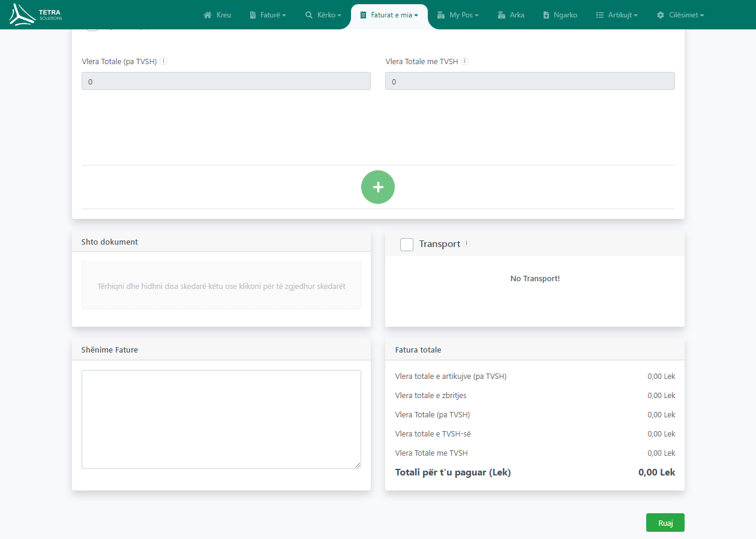Click the Tetra Solutions logo

(36, 14)
